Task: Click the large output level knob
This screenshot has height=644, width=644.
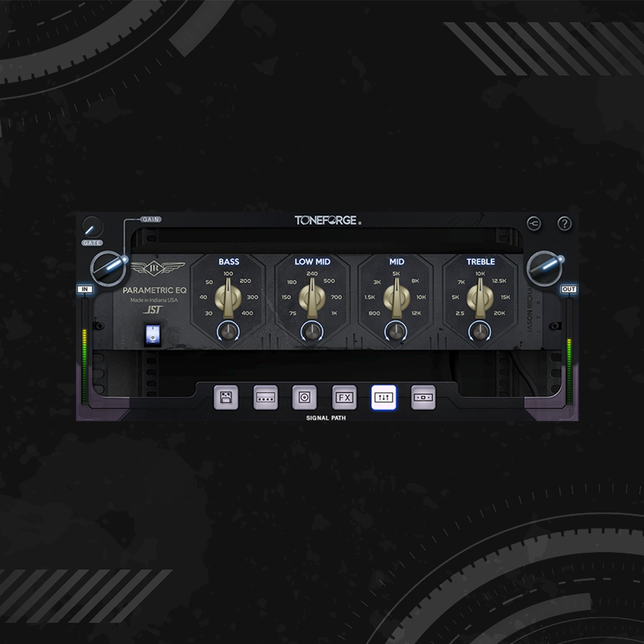Action: coord(545,268)
